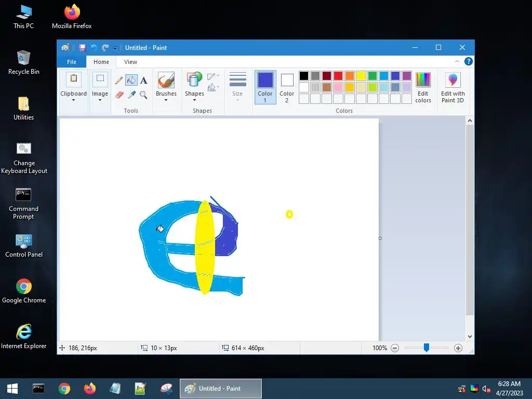The image size is (532, 399).
Task: Open shape Outline dropdown
Action: tap(214, 76)
